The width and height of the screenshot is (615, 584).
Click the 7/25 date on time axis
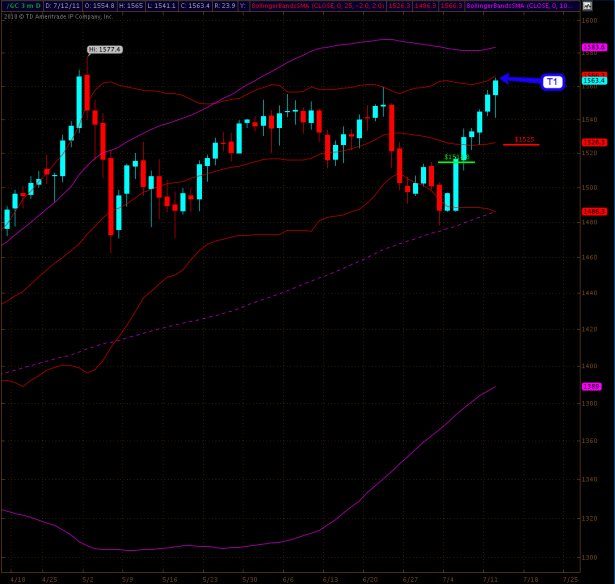point(569,579)
